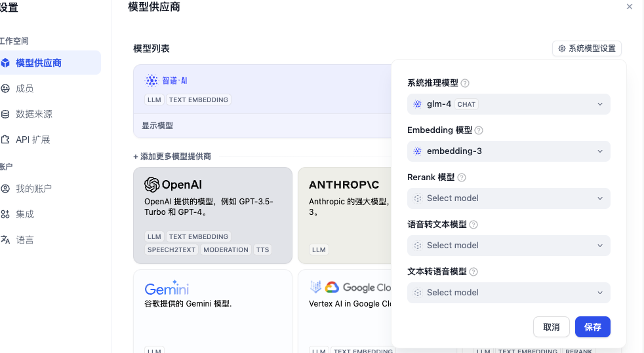The height and width of the screenshot is (353, 644).
Task: Open the glm-4 系统推理模型 dropdown
Action: [508, 104]
